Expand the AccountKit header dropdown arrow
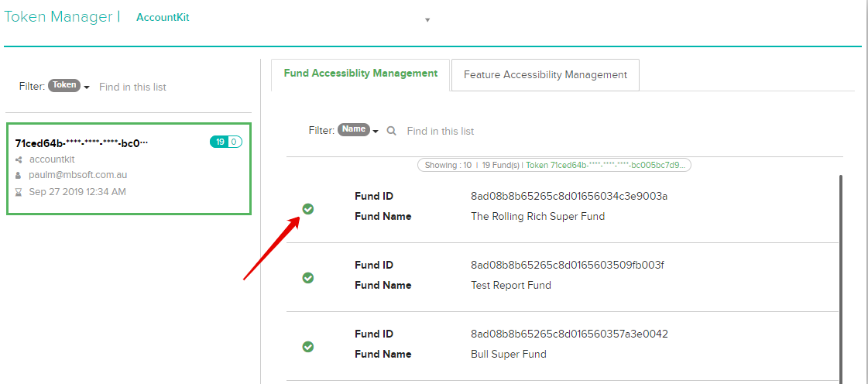This screenshot has height=384, width=868. 427,20
